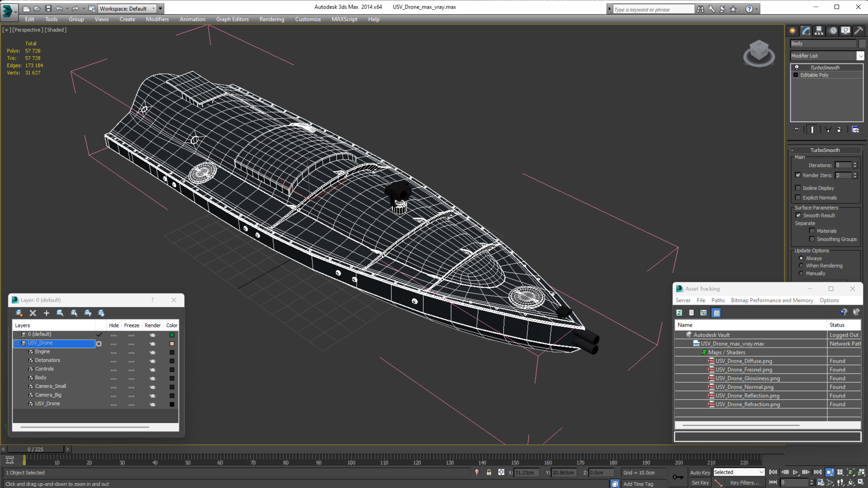Open the Hierarchy command panel tab
868x488 pixels.
coord(819,31)
